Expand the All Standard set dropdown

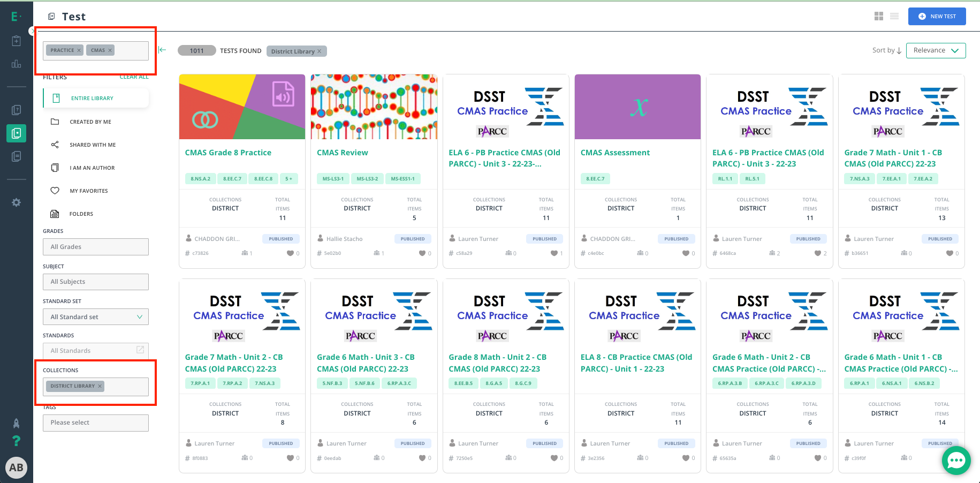pos(96,317)
